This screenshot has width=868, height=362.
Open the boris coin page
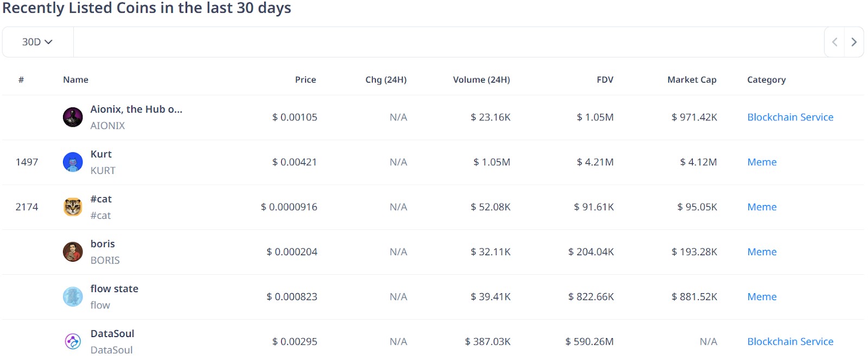coord(103,244)
